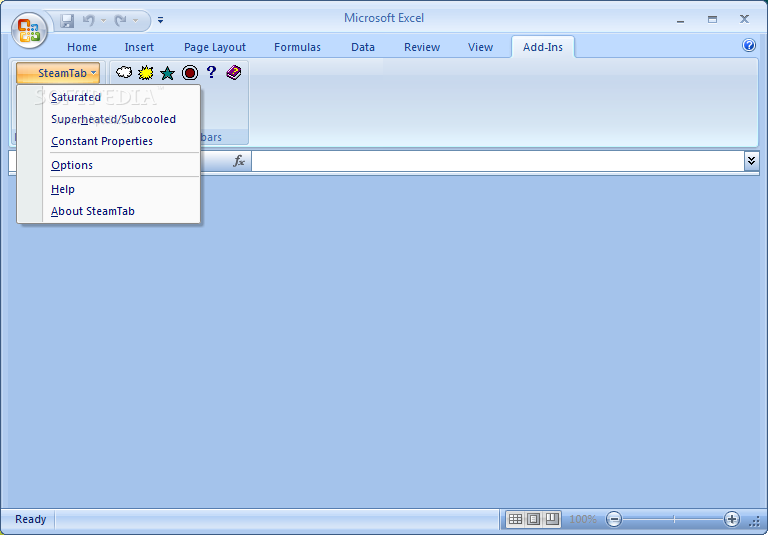Click the zoom slider track
Image resolution: width=768 pixels, height=535 pixels.
[673, 519]
